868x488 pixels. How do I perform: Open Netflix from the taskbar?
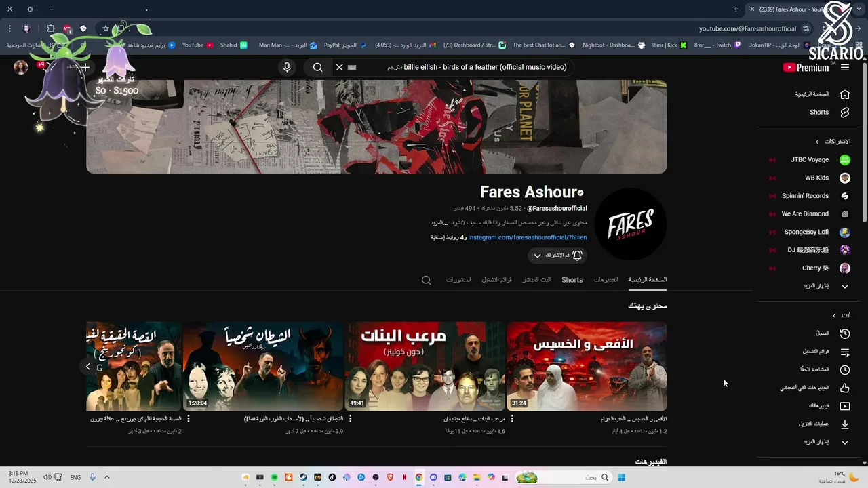pyautogui.click(x=405, y=477)
